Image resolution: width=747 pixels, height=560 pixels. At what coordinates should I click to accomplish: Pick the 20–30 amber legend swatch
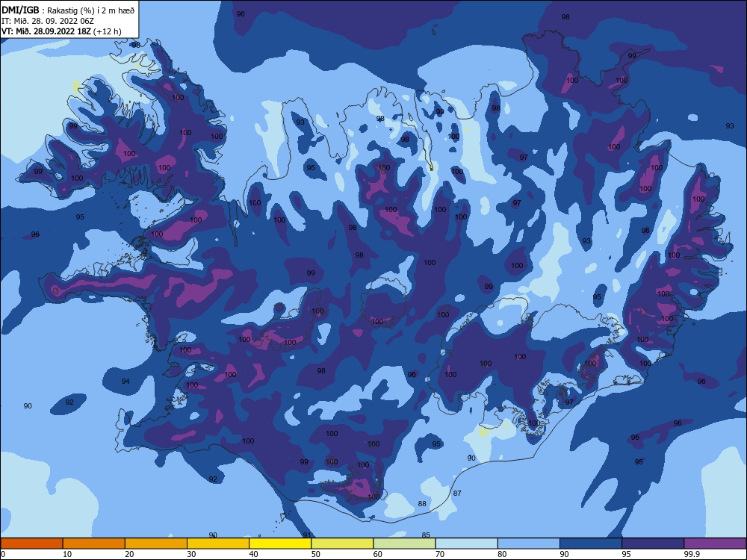(x=156, y=544)
